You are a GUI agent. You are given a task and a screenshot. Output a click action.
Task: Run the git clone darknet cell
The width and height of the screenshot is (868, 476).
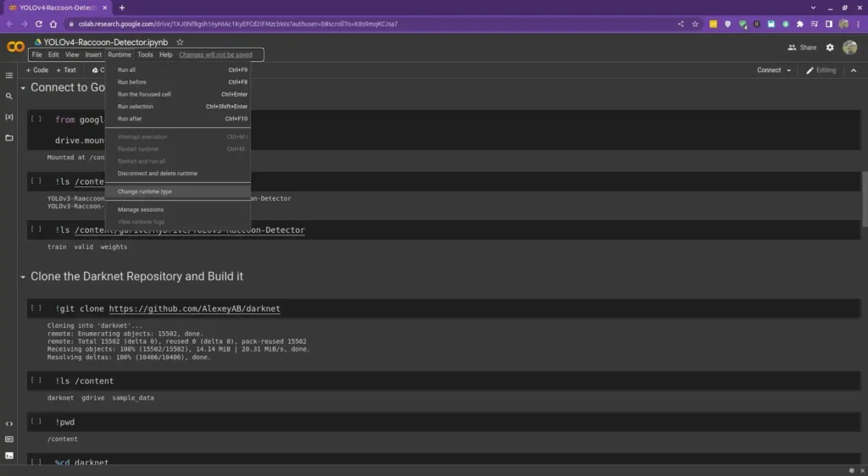click(x=36, y=308)
